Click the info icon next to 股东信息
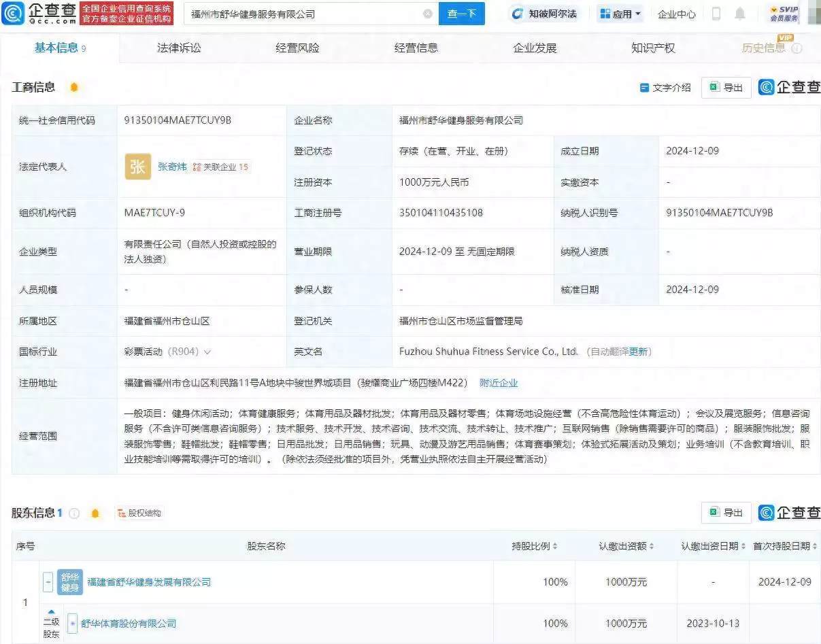Image resolution: width=821 pixels, height=644 pixels. pos(75,513)
